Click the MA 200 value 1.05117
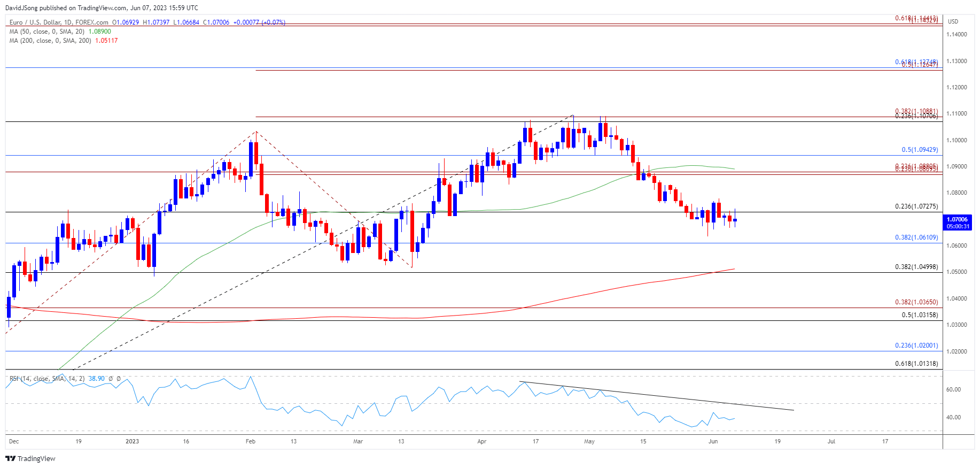 (x=106, y=41)
